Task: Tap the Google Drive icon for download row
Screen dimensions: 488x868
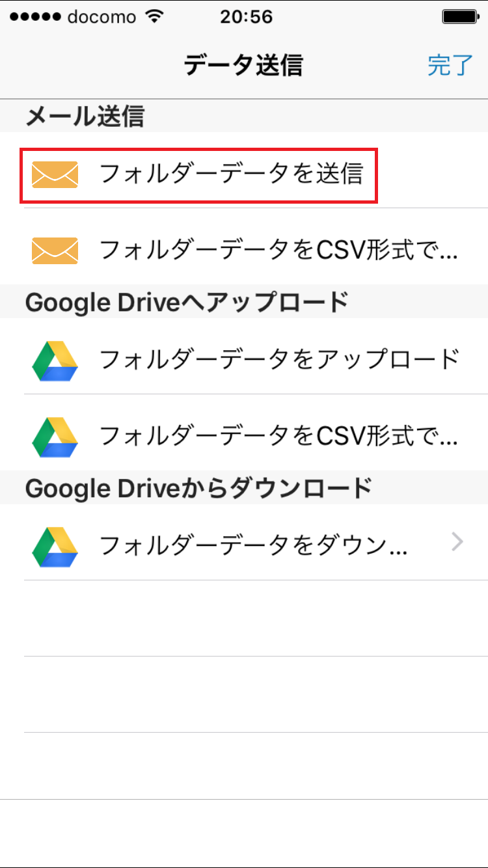Action: [55, 545]
